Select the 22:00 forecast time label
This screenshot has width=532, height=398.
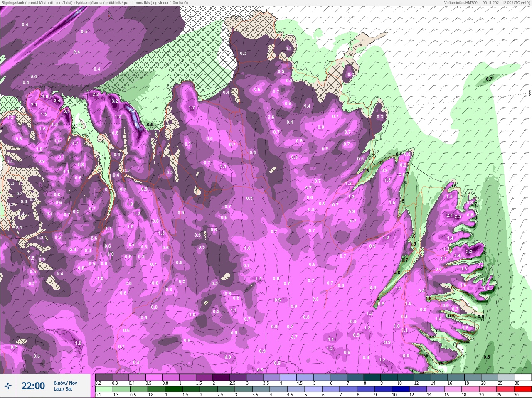click(x=33, y=386)
